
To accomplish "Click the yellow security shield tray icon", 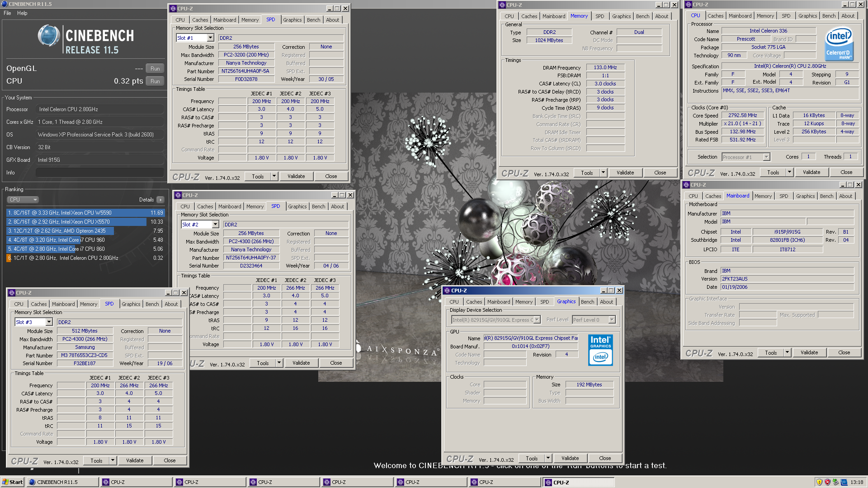I will pyautogui.click(x=819, y=482).
